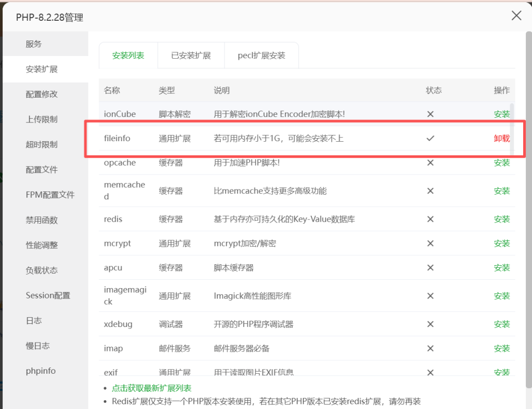Install the ionCube extension
This screenshot has width=532, height=409.
coord(501,114)
